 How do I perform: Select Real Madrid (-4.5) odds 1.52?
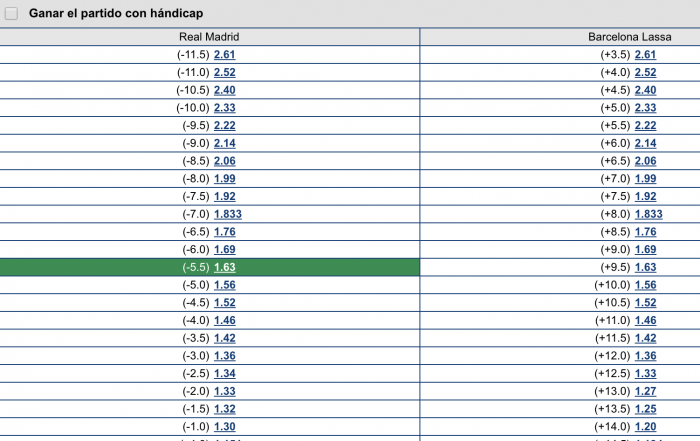click(225, 303)
